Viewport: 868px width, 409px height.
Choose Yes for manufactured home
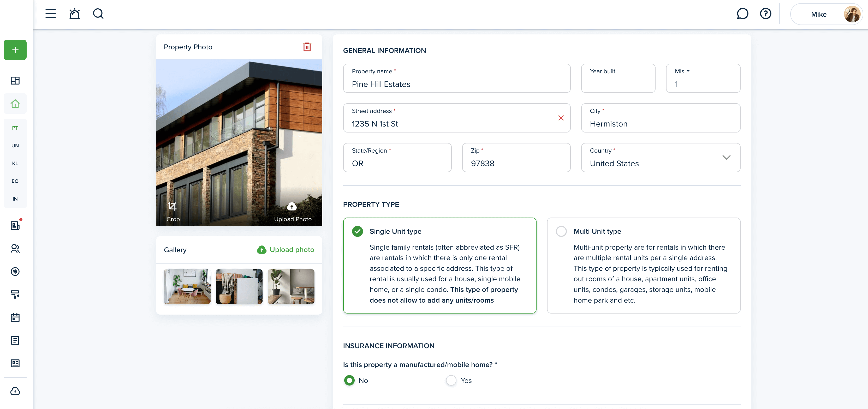tap(451, 380)
